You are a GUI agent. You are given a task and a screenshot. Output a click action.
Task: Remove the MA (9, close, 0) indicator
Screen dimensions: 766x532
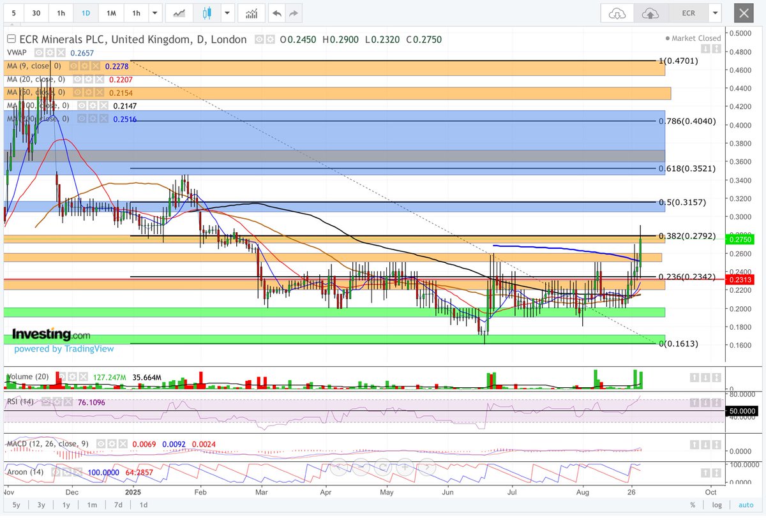[95, 66]
